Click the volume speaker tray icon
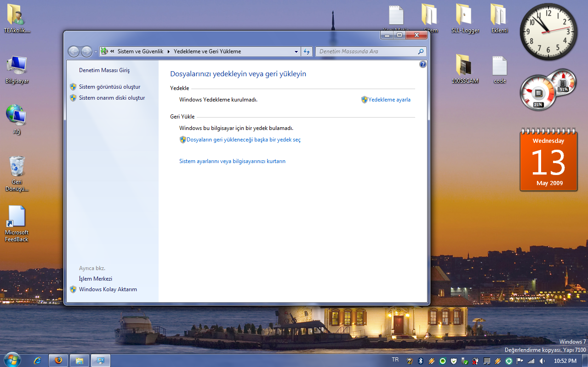This screenshot has width=588, height=367. click(542, 361)
